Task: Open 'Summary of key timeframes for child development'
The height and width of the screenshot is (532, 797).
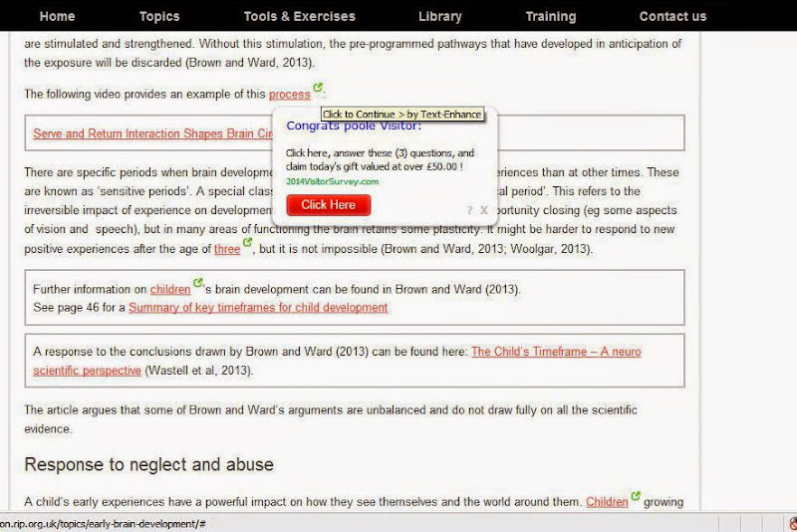Action: click(258, 308)
